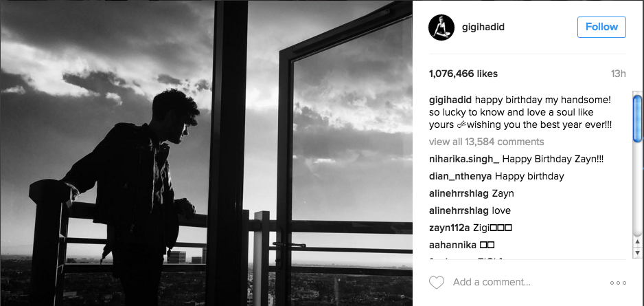
Task: Click gigihadid username in the caption
Action: tap(450, 101)
